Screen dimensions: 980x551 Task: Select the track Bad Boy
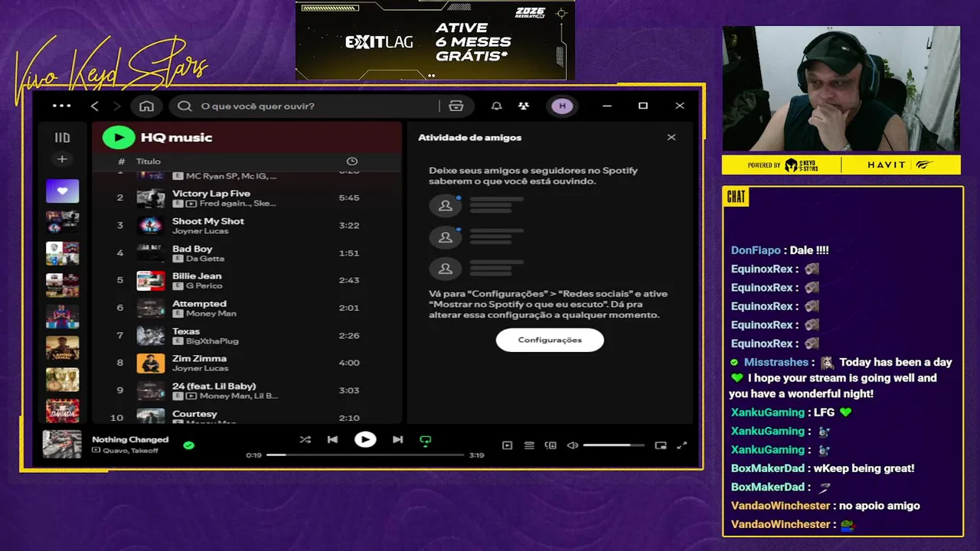192,249
